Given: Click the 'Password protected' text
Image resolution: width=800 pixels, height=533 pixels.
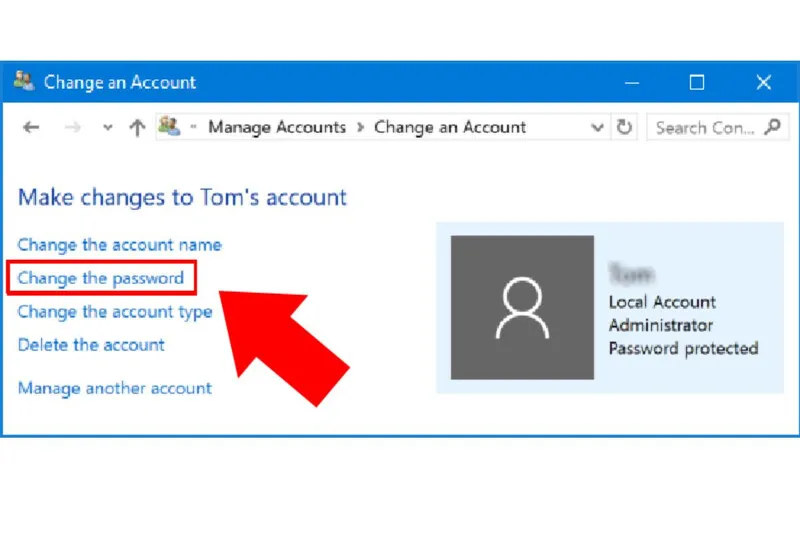Looking at the screenshot, I should 683,348.
